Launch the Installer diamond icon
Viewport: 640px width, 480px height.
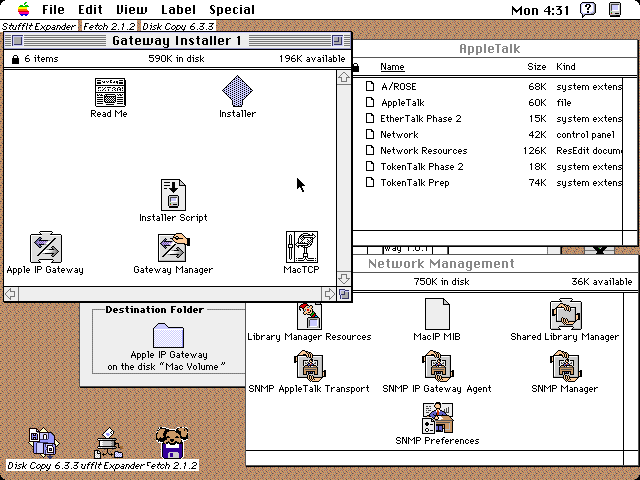click(237, 91)
